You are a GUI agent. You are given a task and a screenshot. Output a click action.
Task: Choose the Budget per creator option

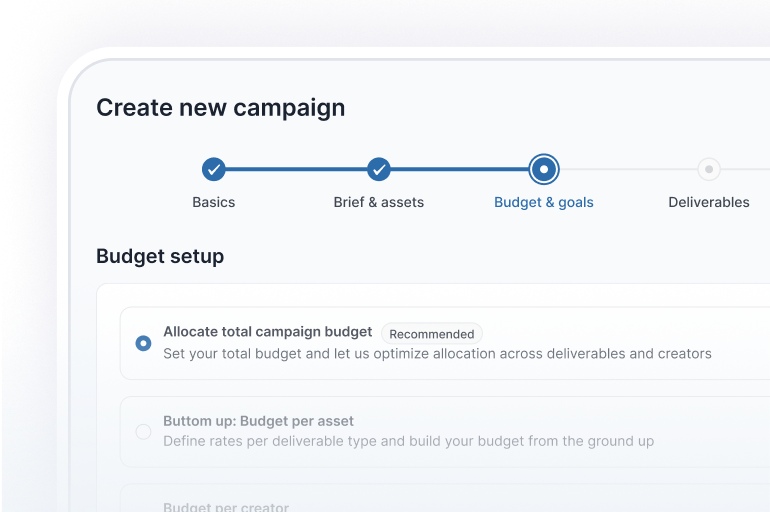click(228, 506)
